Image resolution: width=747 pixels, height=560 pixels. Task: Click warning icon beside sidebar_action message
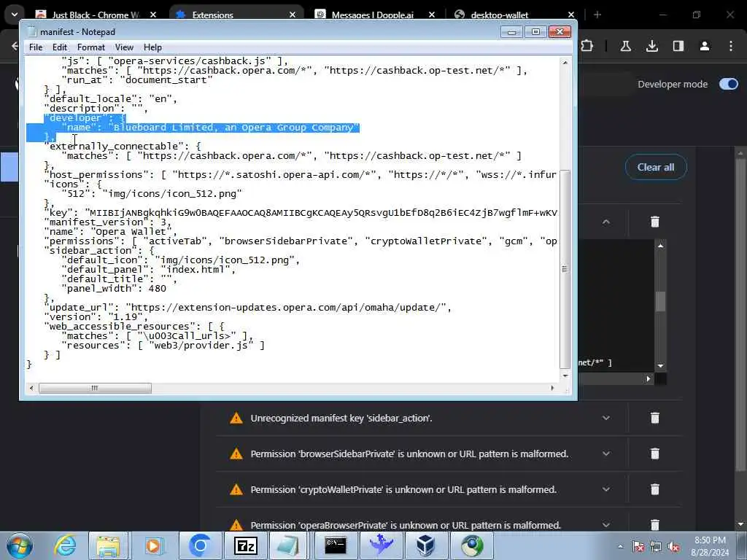(236, 418)
